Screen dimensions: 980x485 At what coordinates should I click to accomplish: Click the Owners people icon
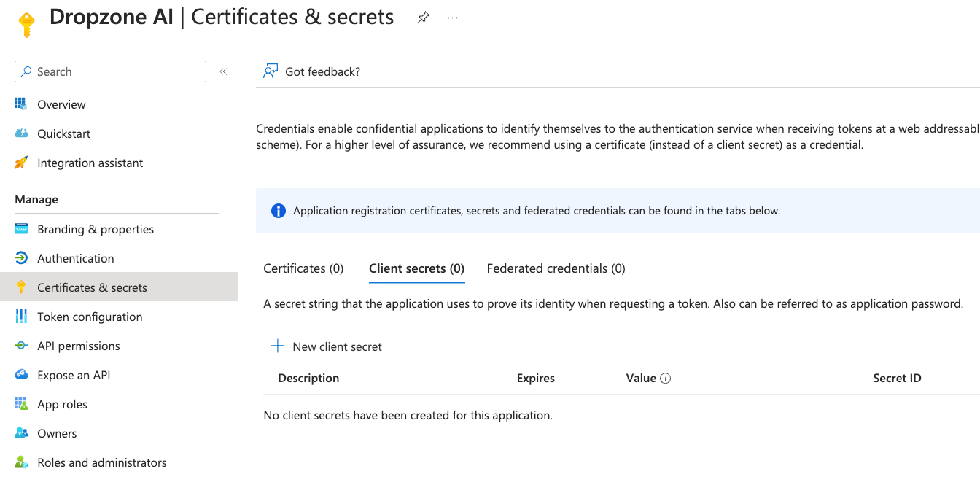click(x=21, y=433)
